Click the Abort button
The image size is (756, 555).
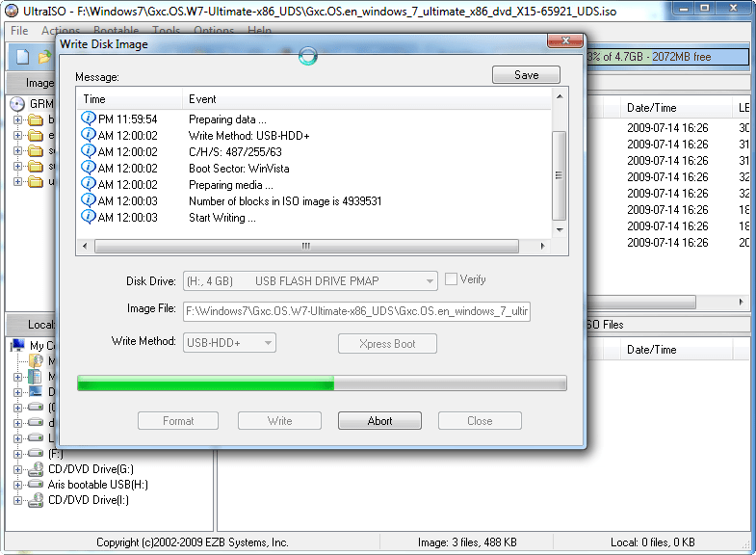click(x=379, y=420)
